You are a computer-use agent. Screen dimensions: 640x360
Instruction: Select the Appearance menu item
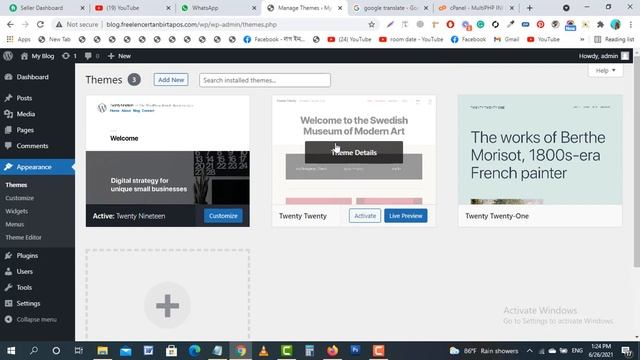click(37, 167)
